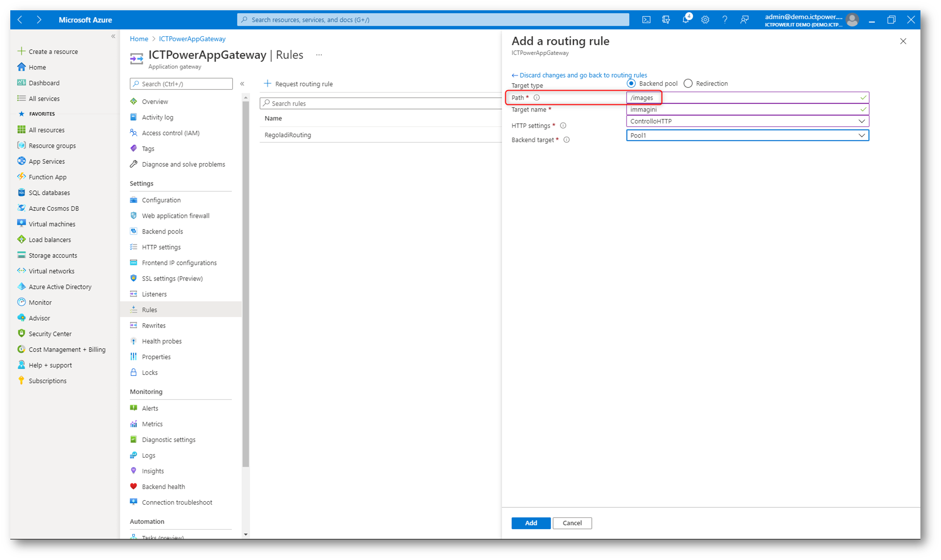Click Request routing rule button

298,84
